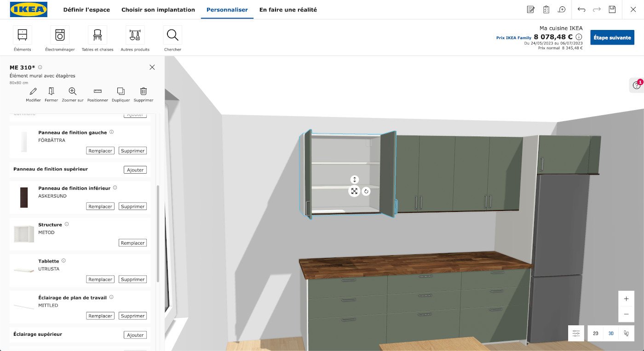Screen dimensions: 644x351
Task: Select the refrigerator in the 3D view
Action: (559, 258)
